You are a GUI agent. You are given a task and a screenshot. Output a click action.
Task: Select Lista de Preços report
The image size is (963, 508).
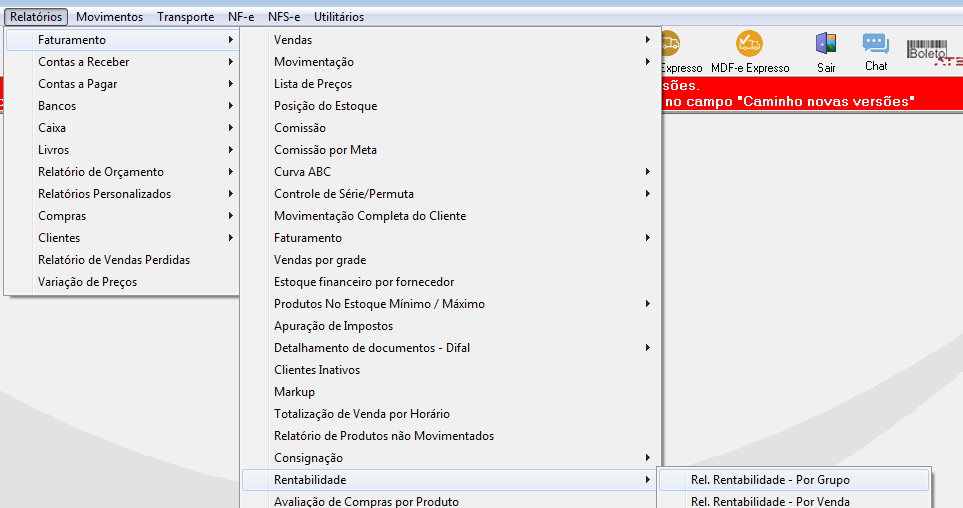pos(451,84)
